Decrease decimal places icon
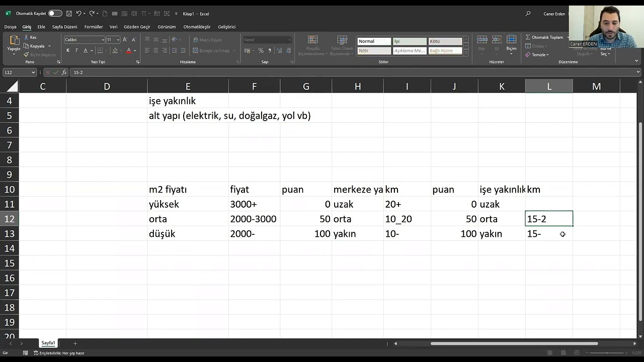The width and height of the screenshot is (644, 362). click(x=287, y=50)
